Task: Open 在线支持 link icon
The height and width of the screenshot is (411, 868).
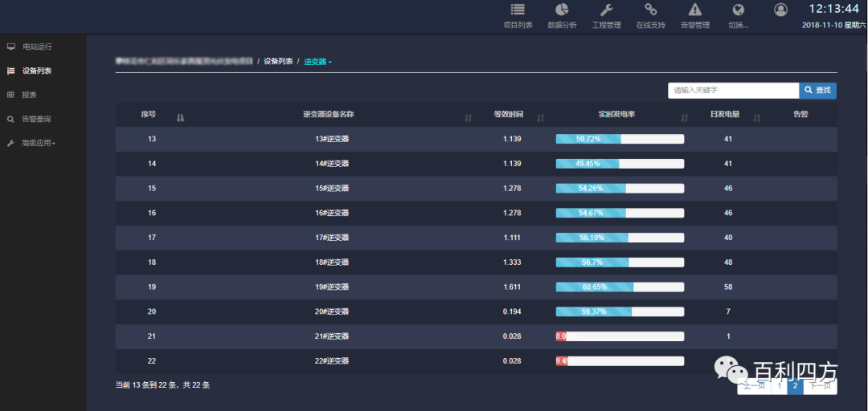Action: [650, 10]
